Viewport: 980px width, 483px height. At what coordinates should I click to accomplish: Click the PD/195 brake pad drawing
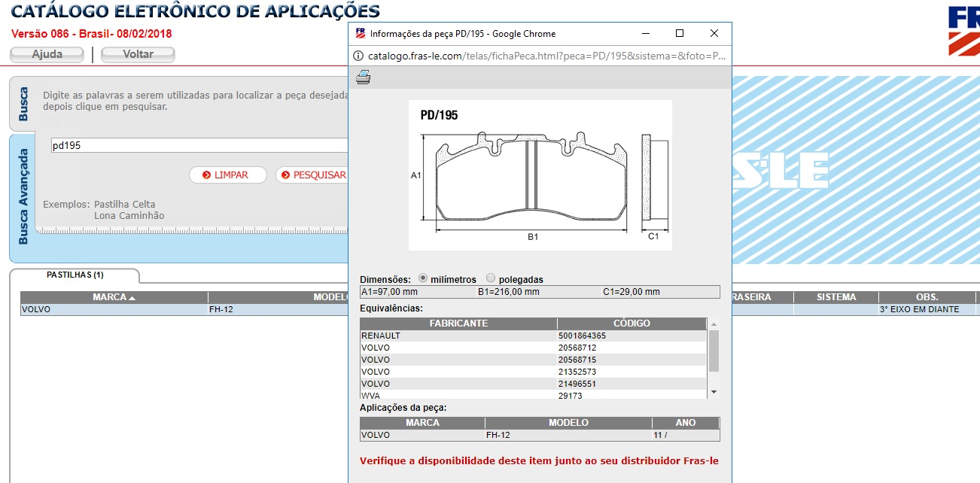point(540,175)
